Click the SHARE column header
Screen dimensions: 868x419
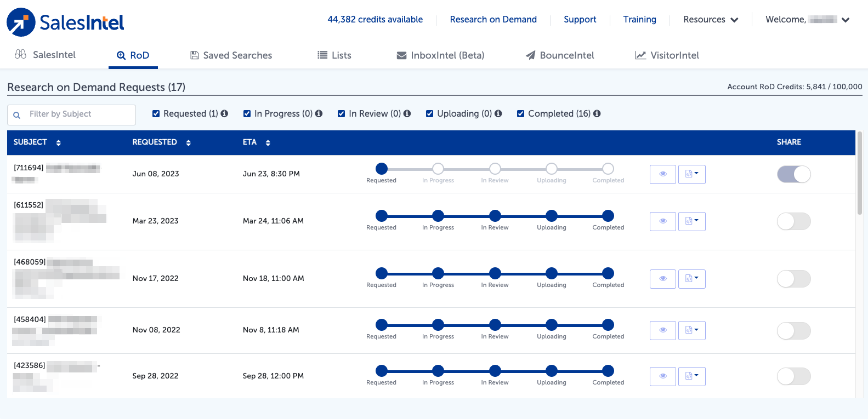point(789,142)
